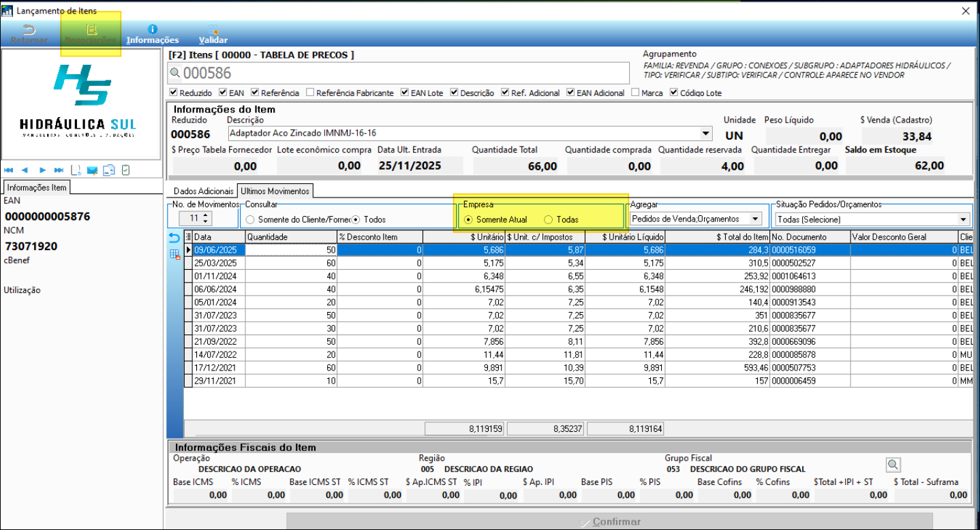Select Todas radio under Empresa
Image resolution: width=980 pixels, height=530 pixels.
click(x=548, y=219)
